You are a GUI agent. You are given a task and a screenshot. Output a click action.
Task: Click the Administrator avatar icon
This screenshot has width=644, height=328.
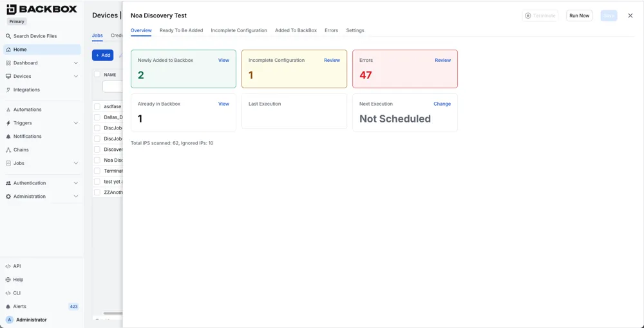[x=10, y=320]
